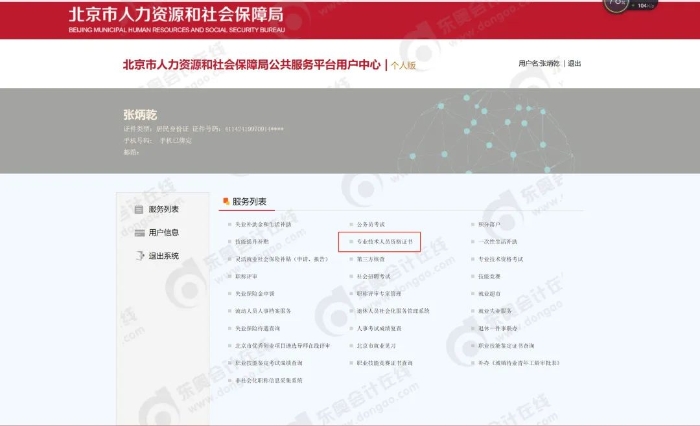
Task: Open 服务列表 in the left menu
Action: pyautogui.click(x=163, y=209)
